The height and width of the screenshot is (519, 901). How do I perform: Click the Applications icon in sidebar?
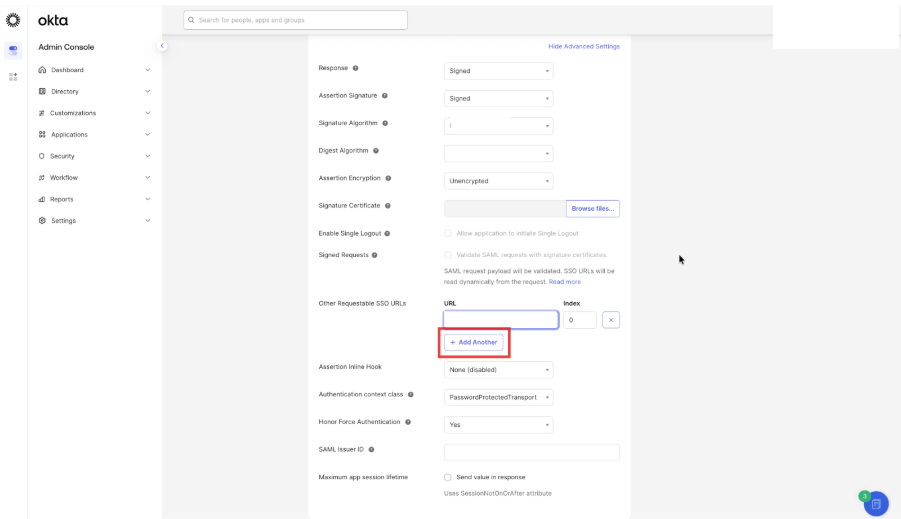pos(42,134)
